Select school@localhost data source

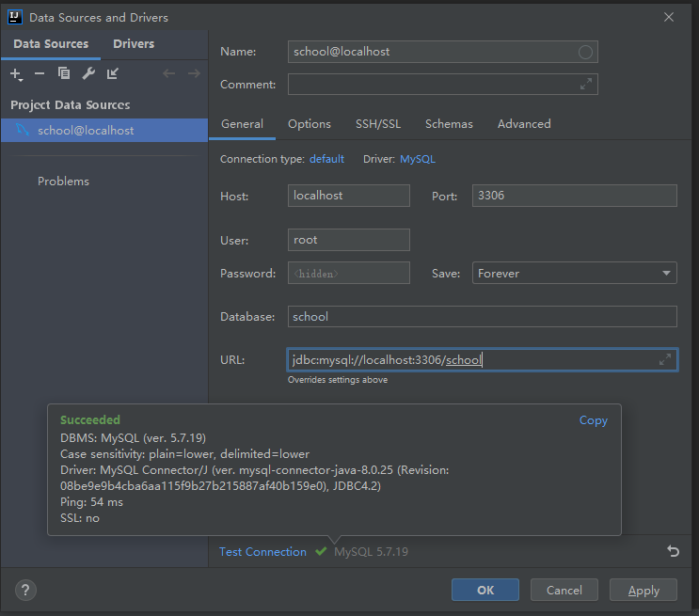click(86, 131)
